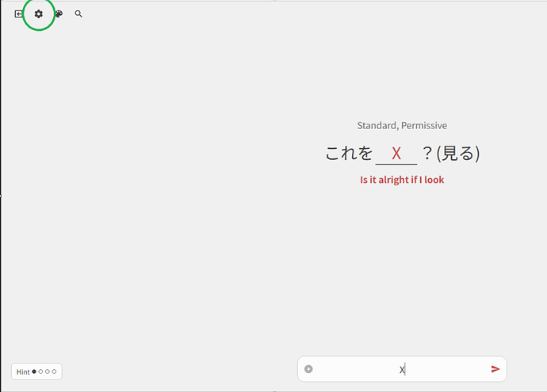Open settings with the gear icon
Image resolution: width=547 pixels, height=392 pixels.
pyautogui.click(x=39, y=14)
